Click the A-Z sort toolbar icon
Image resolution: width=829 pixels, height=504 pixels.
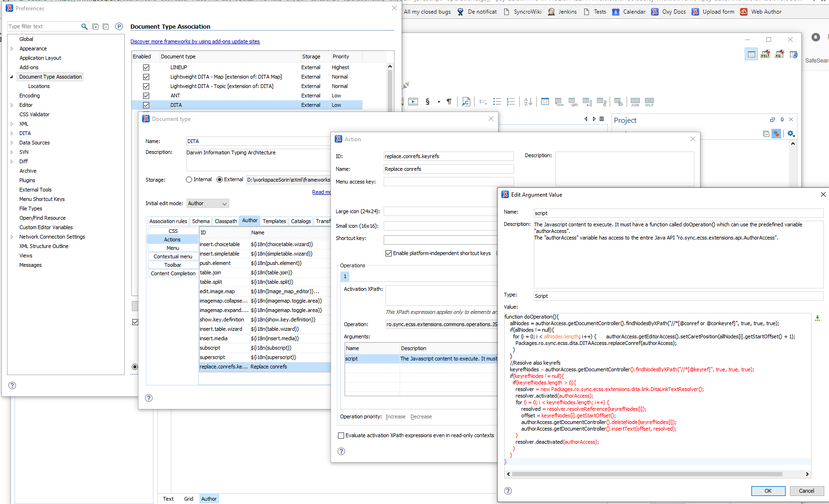click(x=528, y=102)
